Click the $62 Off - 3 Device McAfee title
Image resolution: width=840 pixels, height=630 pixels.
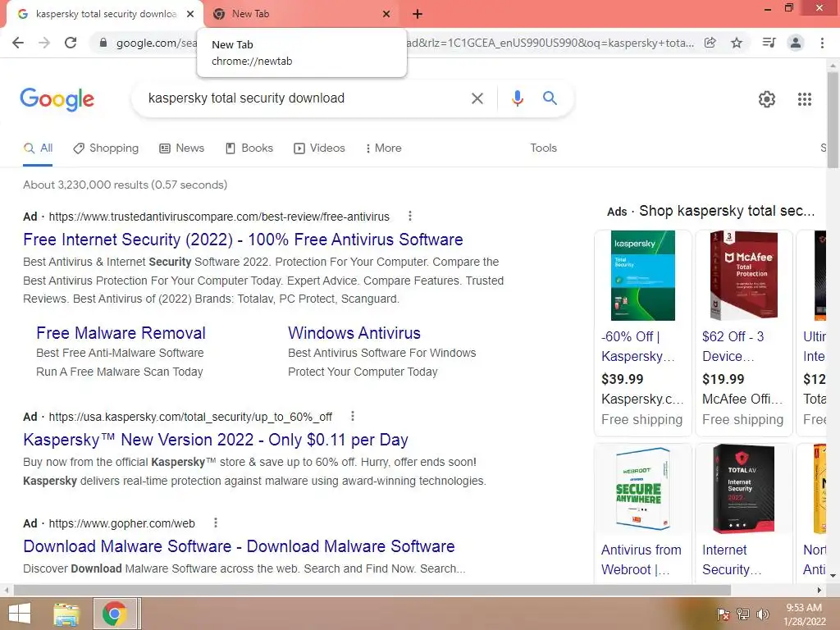[x=733, y=347]
